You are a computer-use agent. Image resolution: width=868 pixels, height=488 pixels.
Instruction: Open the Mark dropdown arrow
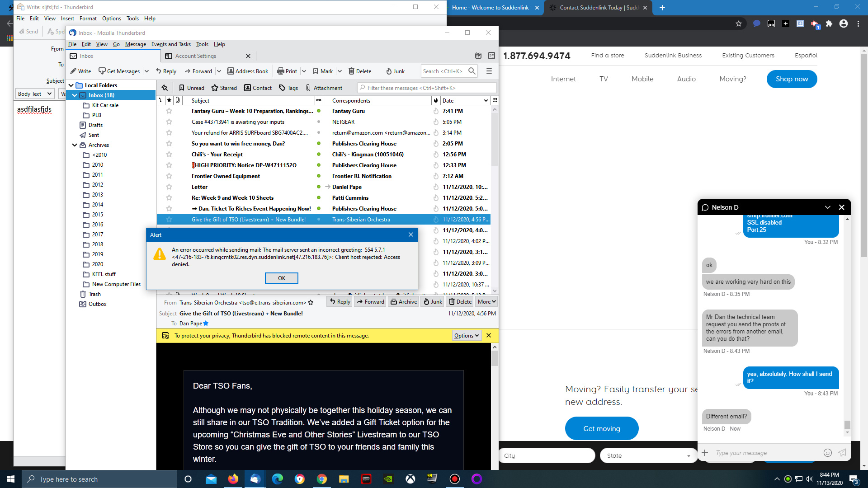click(x=340, y=71)
